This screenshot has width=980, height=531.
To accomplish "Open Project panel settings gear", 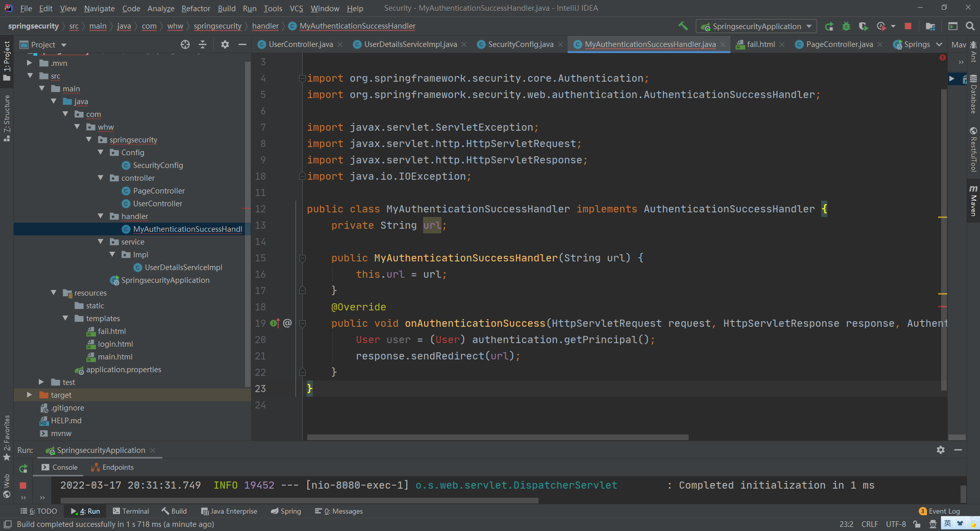I will pos(225,44).
